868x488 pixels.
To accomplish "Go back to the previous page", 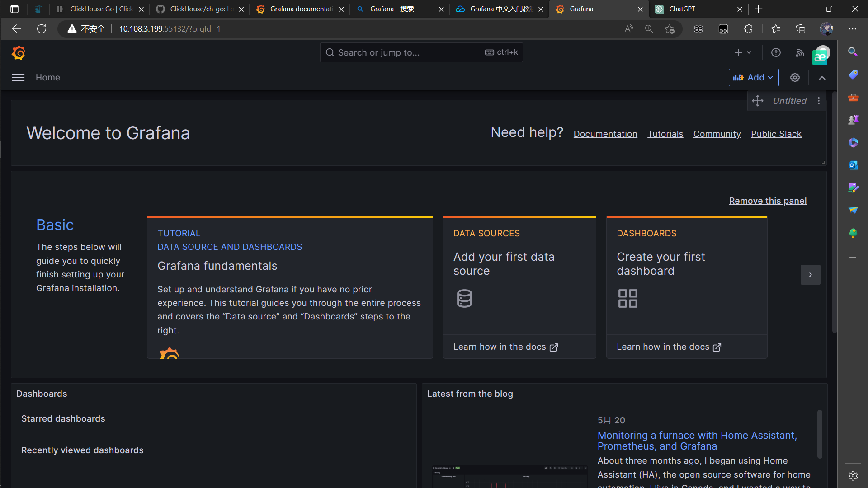I will pyautogui.click(x=17, y=29).
